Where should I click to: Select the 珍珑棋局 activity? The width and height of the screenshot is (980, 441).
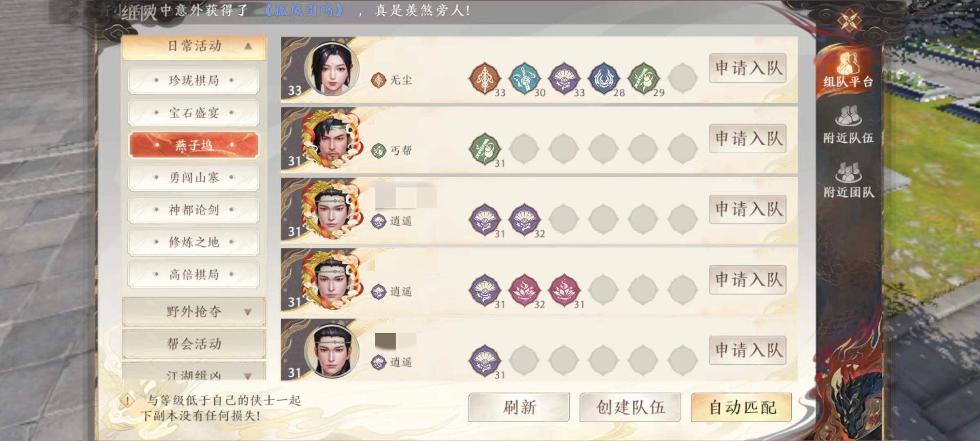coord(194,80)
